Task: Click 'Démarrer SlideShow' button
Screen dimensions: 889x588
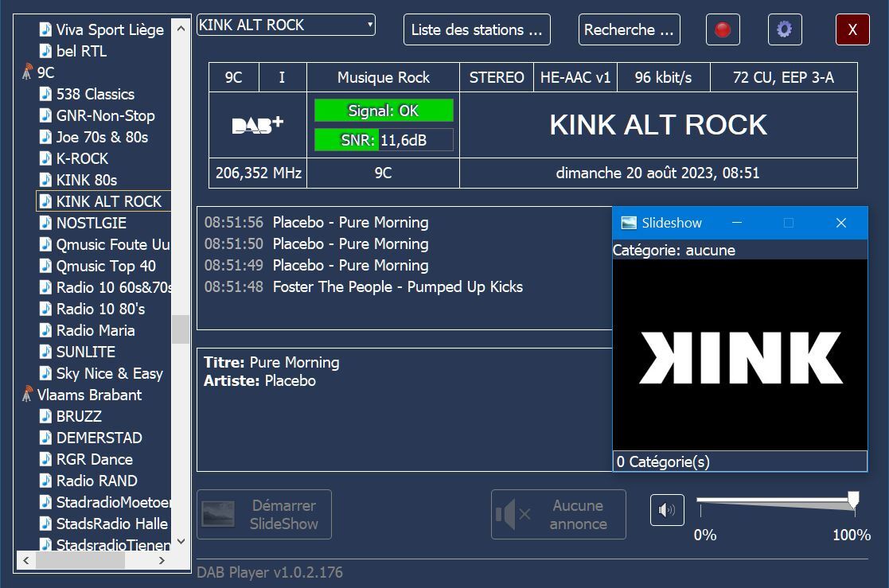Action: 264,514
